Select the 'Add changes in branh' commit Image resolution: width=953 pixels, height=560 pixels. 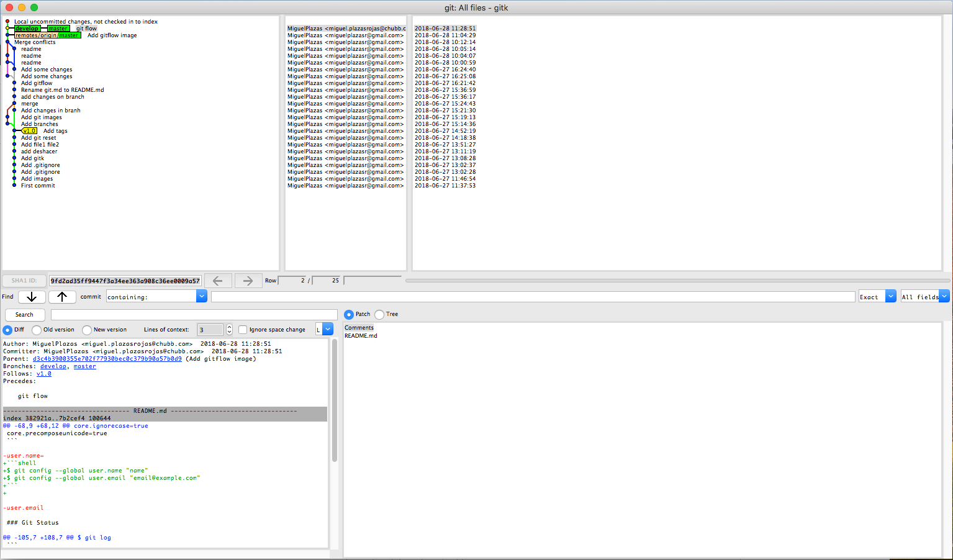50,111
